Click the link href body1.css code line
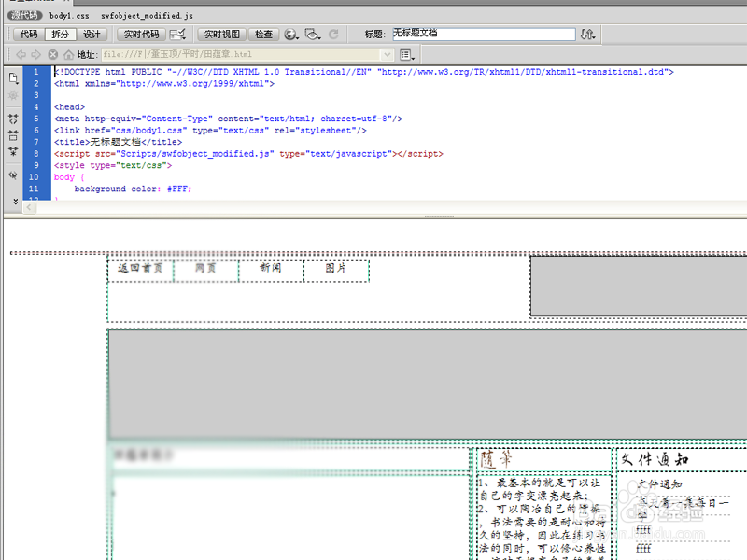 (x=210, y=131)
